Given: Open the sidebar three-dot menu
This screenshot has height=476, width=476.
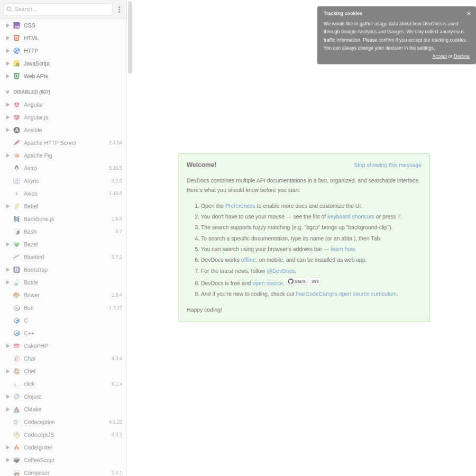Looking at the screenshot, I should [x=120, y=10].
